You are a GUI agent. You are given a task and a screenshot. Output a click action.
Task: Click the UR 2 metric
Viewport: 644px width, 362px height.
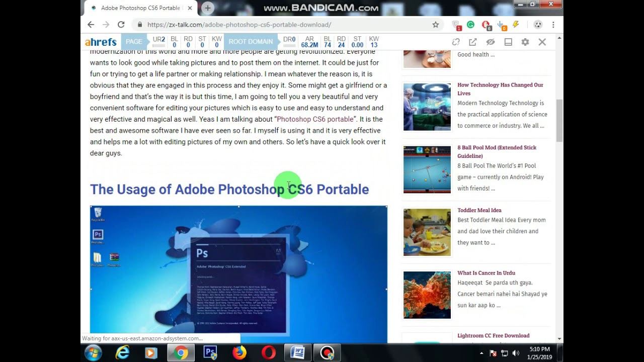(159, 42)
